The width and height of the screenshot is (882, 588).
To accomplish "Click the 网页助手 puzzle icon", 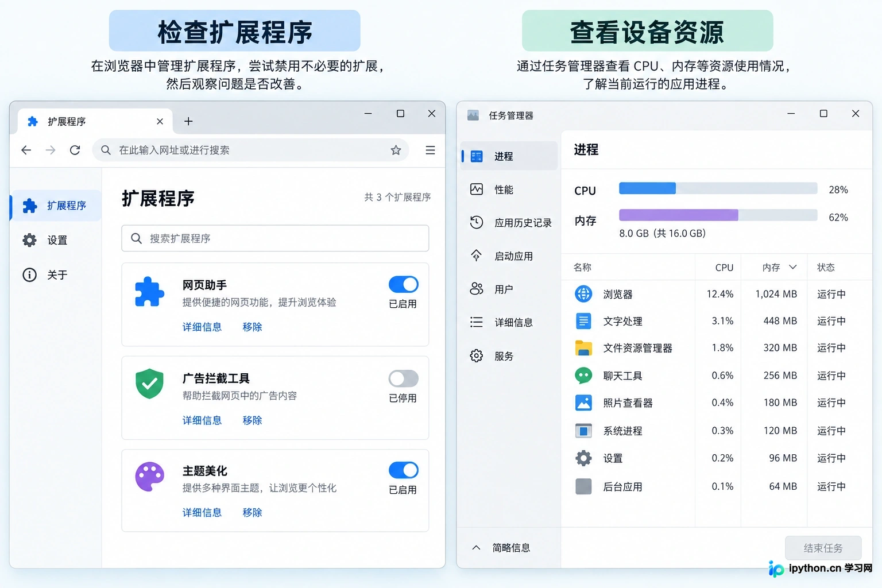I will pos(149,292).
